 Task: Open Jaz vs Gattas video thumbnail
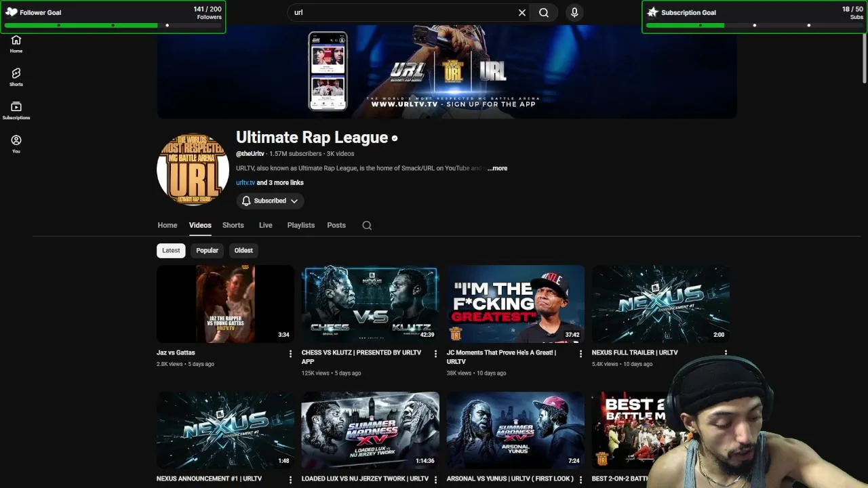coord(225,304)
